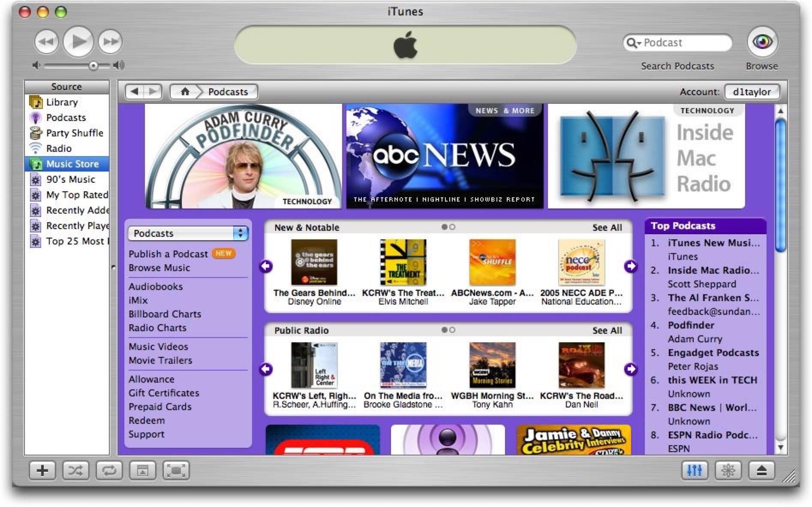Open this WEEK in TECH top podcast
This screenshot has width=812, height=507.
(712, 380)
